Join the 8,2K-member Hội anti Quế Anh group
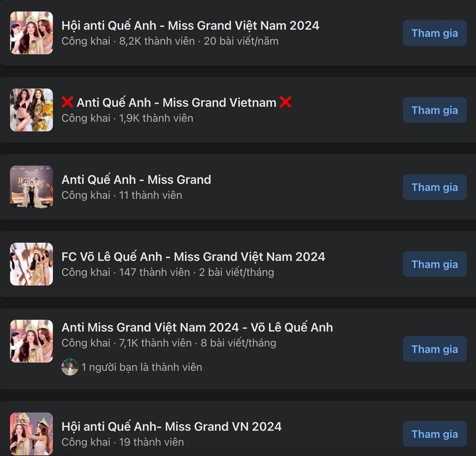The width and height of the screenshot is (476, 456). [435, 33]
